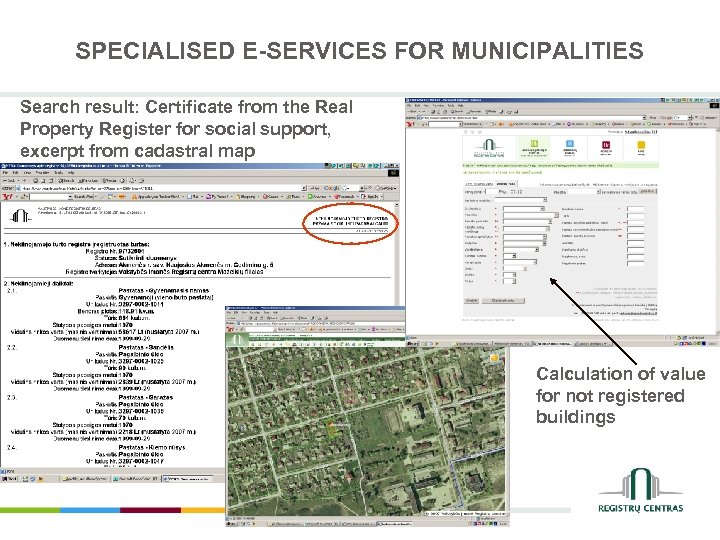Click the Registru Centras logo in the certificate page
The image size is (720, 540).
21,215
